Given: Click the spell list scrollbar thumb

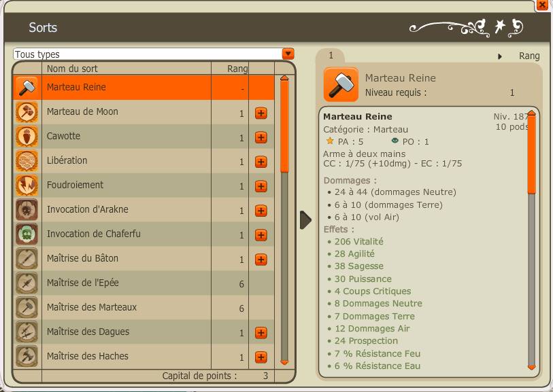Looking at the screenshot, I should (284, 127).
